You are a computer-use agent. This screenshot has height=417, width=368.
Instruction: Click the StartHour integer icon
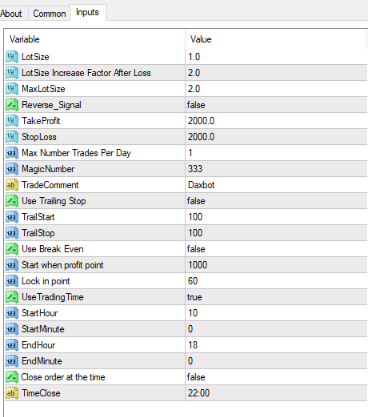(x=12, y=313)
